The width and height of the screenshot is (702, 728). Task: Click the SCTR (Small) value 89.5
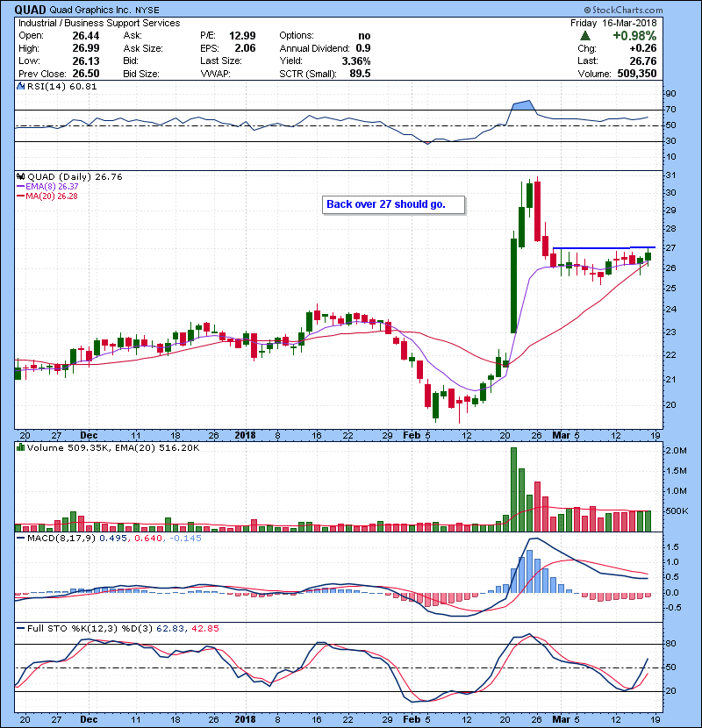pos(360,74)
